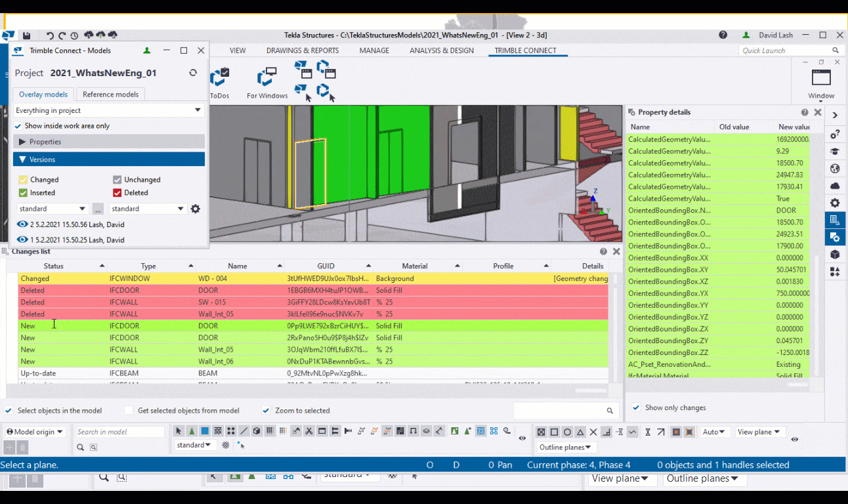Uncheck Show inside work area only
The width and height of the screenshot is (848, 504).
pos(18,126)
